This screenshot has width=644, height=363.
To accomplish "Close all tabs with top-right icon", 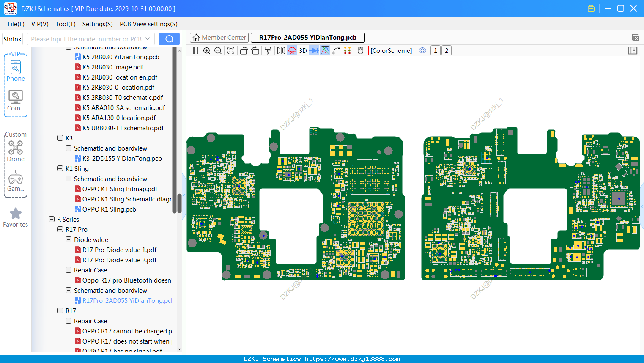I will coord(635,38).
